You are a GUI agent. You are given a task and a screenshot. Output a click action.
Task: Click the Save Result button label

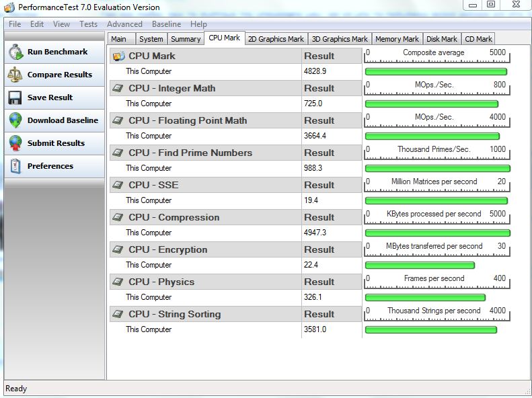tap(50, 97)
